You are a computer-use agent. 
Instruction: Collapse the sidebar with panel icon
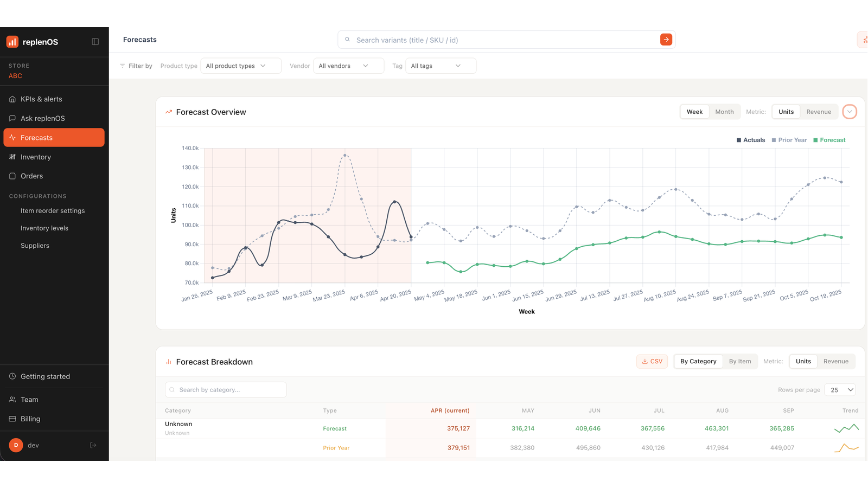pyautogui.click(x=95, y=42)
